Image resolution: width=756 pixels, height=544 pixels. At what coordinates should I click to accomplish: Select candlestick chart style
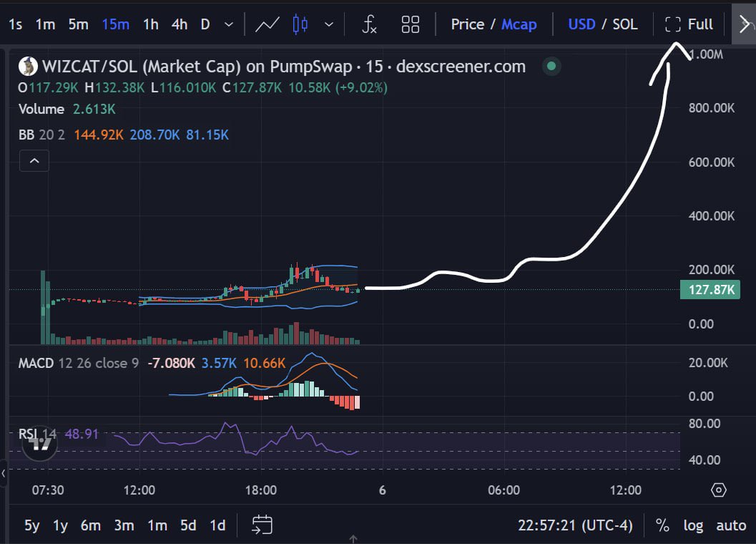(x=300, y=24)
